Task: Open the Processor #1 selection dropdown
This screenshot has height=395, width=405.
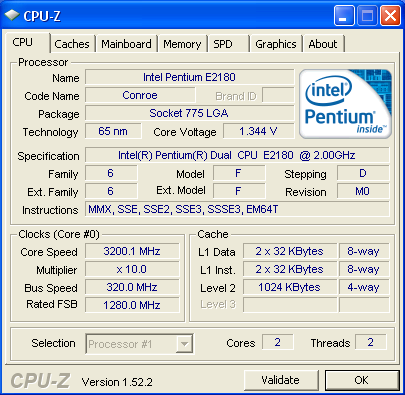Action: tap(139, 344)
